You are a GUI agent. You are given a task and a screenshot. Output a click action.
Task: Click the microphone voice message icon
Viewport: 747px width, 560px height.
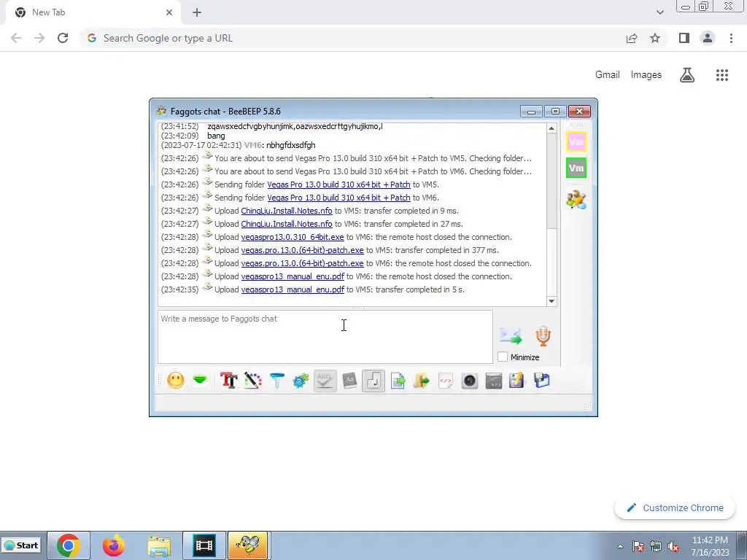click(x=543, y=335)
